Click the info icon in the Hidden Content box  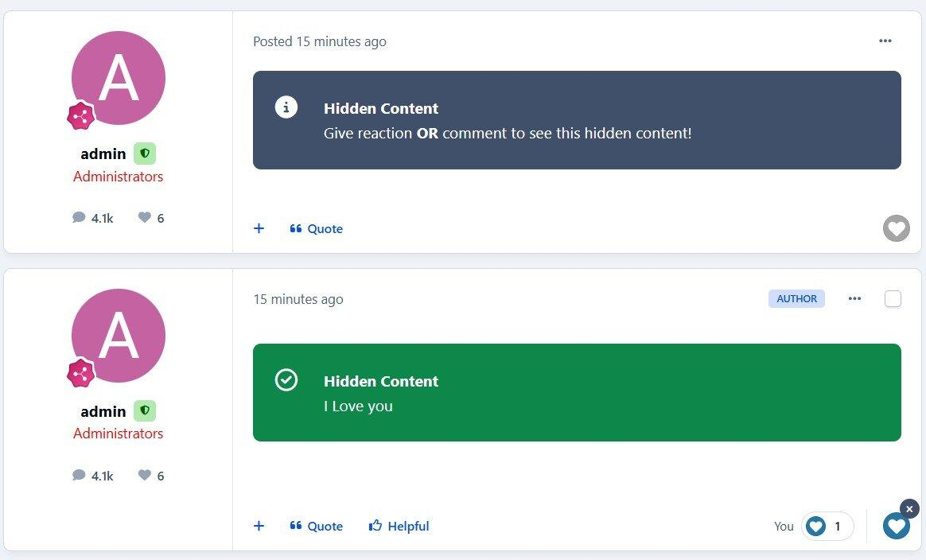286,107
